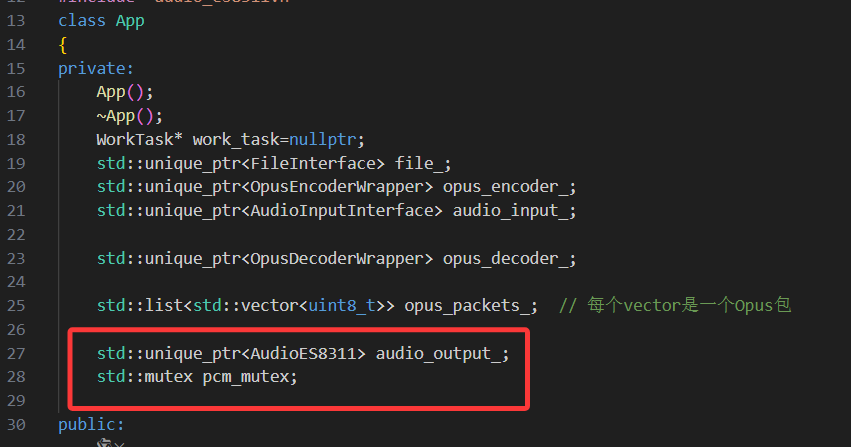Click line number 21 in the gutter
This screenshot has width=851, height=447.
coord(16,210)
